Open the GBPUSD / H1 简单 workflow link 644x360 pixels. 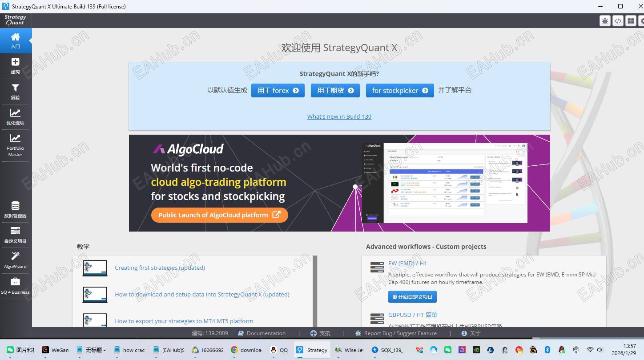(413, 315)
